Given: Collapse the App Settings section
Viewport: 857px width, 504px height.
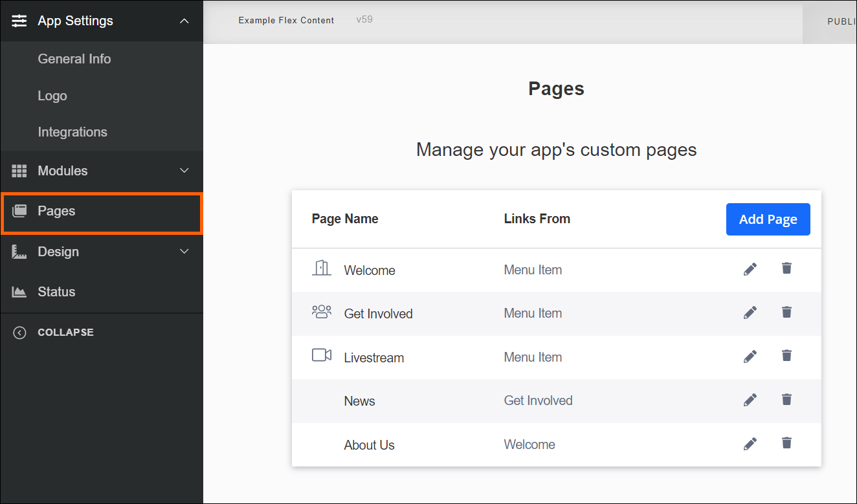Looking at the screenshot, I should click(x=184, y=21).
